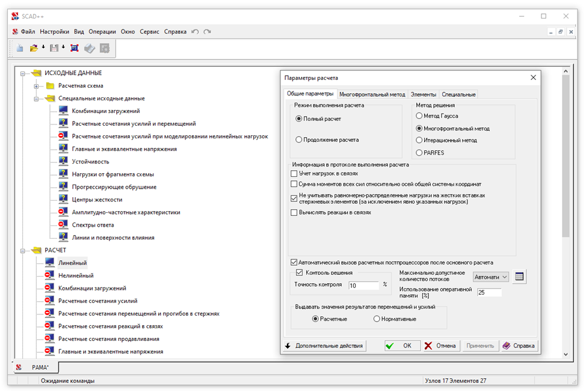Click the icon beside Комбинации загружений under special data
586x392 pixels.
pyautogui.click(x=63, y=111)
